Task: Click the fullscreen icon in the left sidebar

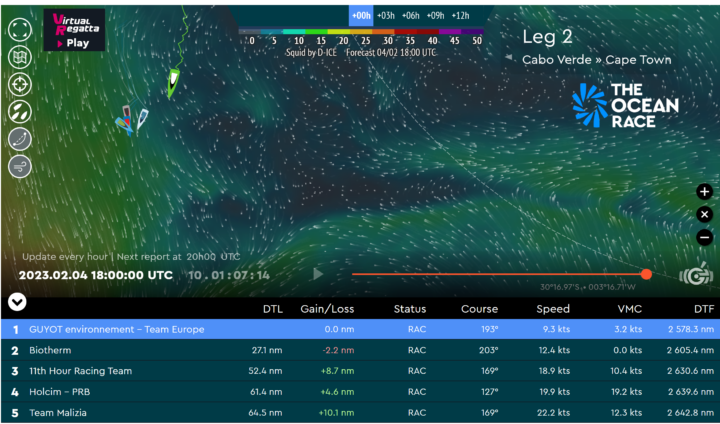Action: click(x=20, y=30)
